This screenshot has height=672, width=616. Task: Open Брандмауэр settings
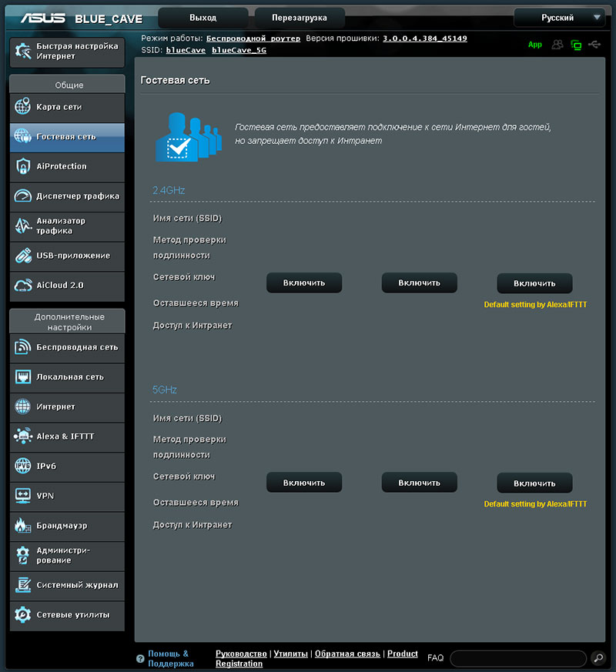click(x=67, y=526)
